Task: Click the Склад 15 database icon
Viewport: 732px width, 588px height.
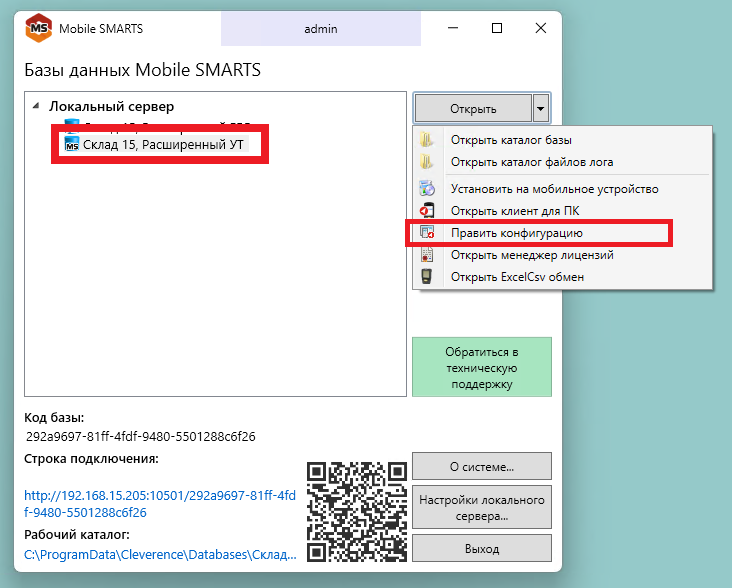Action: (x=71, y=146)
